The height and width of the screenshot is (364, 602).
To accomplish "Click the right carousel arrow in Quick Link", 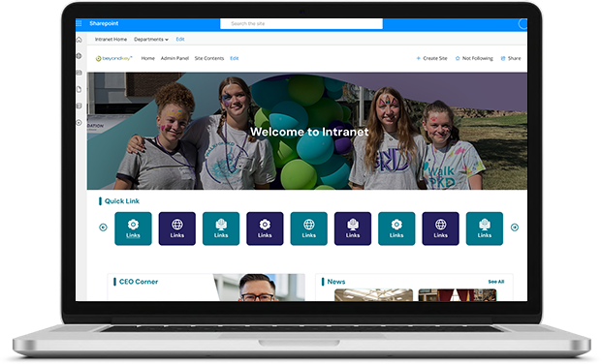I will pos(515,227).
